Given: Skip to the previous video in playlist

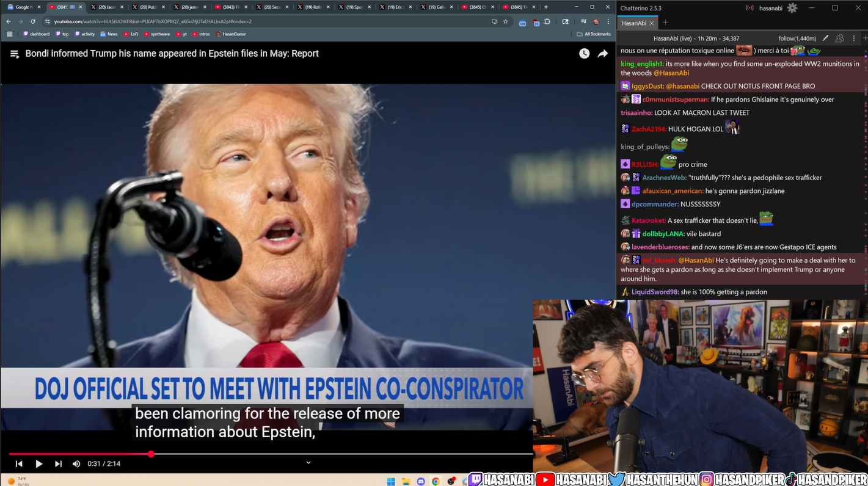Looking at the screenshot, I should (19, 464).
